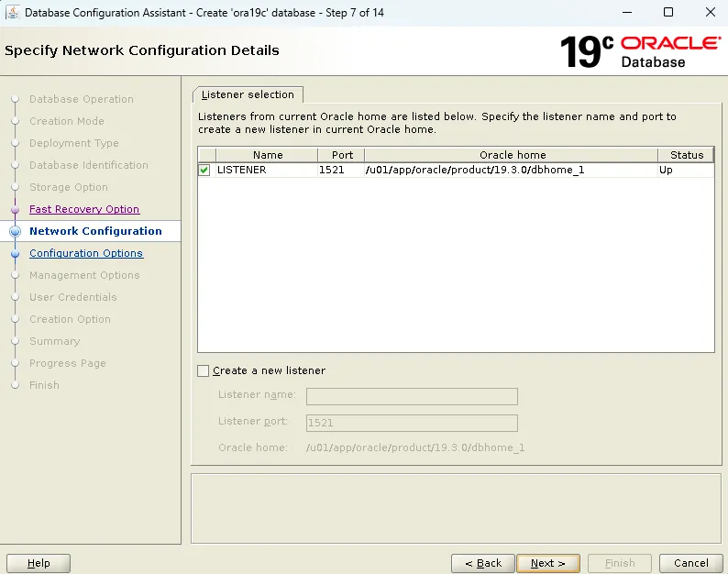Screen dimensions: 728x574
Task: Click the Port column header
Action: pyautogui.click(x=342, y=155)
